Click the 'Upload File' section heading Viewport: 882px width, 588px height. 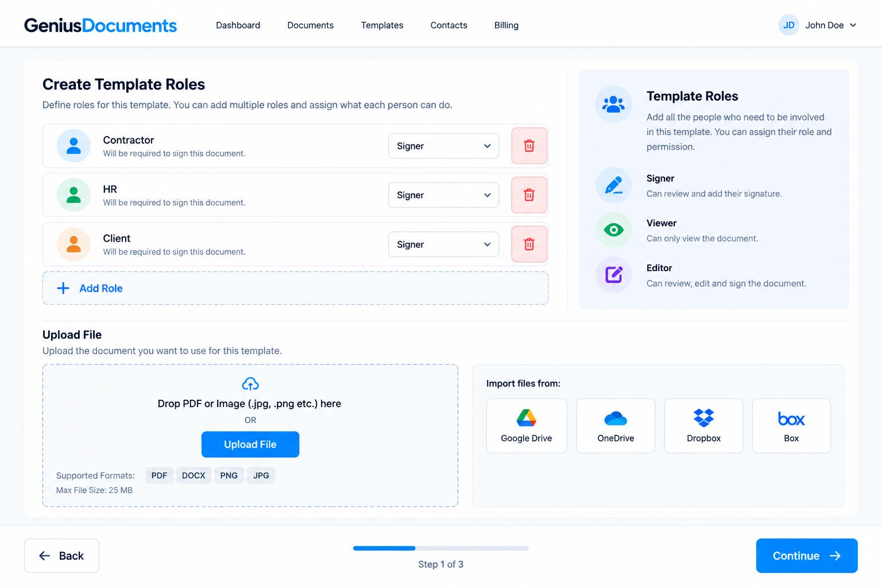(x=72, y=335)
